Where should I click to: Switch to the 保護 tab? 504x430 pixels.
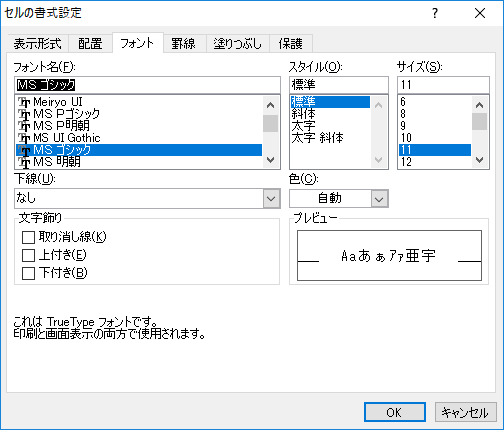tap(291, 44)
